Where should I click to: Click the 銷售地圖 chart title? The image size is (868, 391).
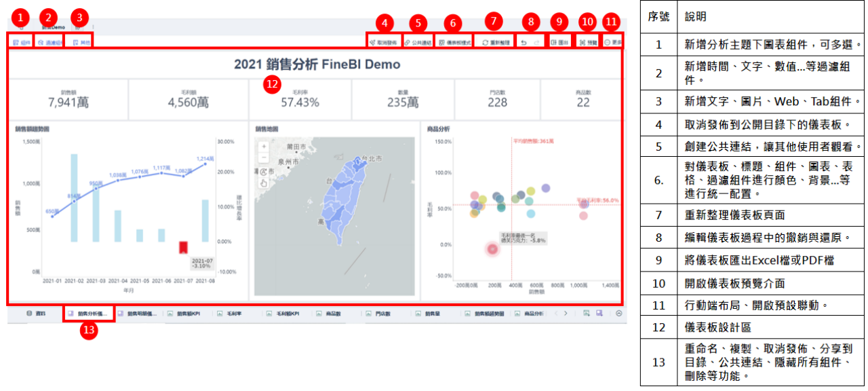point(267,128)
